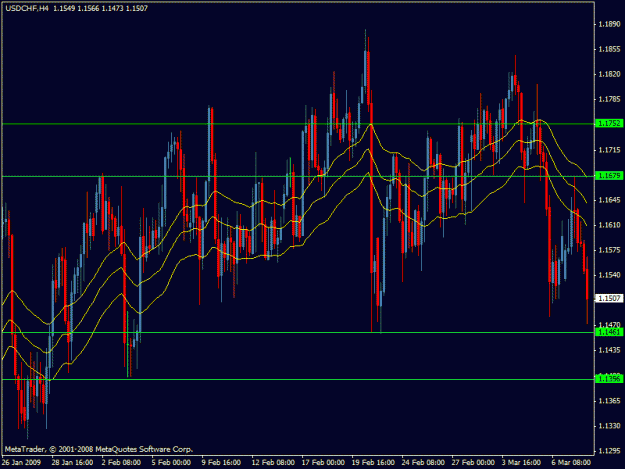This screenshot has width=625, height=469.
Task: Click the 1.1890 price scale value
Action: click(609, 24)
